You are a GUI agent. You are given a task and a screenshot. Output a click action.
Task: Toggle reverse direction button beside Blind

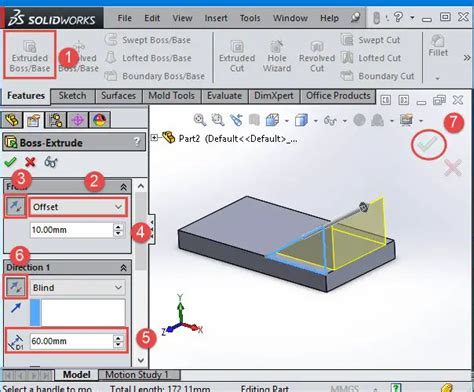click(15, 287)
